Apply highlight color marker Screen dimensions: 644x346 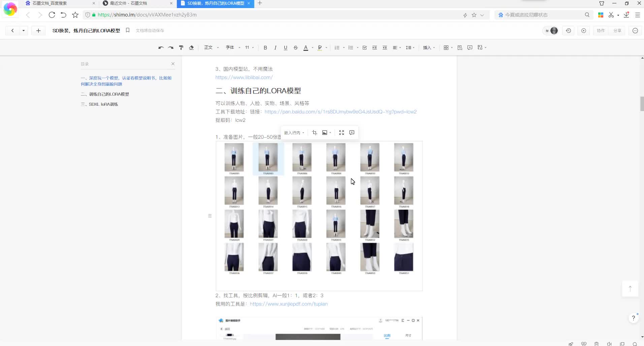[320, 47]
